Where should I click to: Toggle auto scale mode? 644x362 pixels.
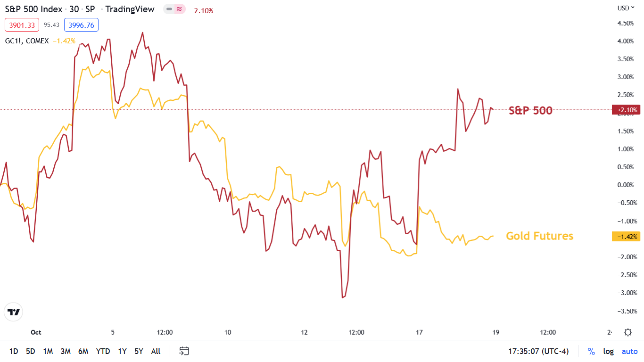pyautogui.click(x=629, y=351)
